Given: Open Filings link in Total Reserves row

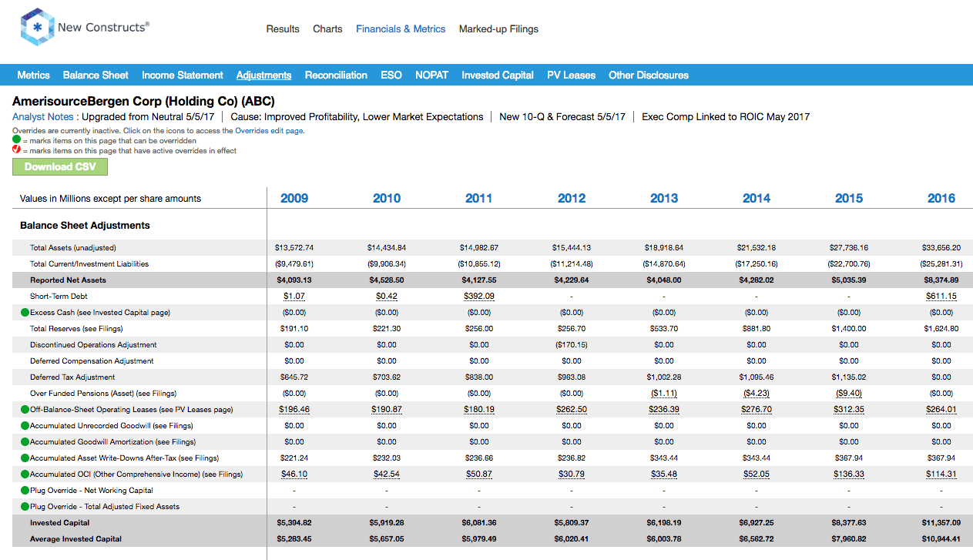Looking at the screenshot, I should [x=108, y=329].
